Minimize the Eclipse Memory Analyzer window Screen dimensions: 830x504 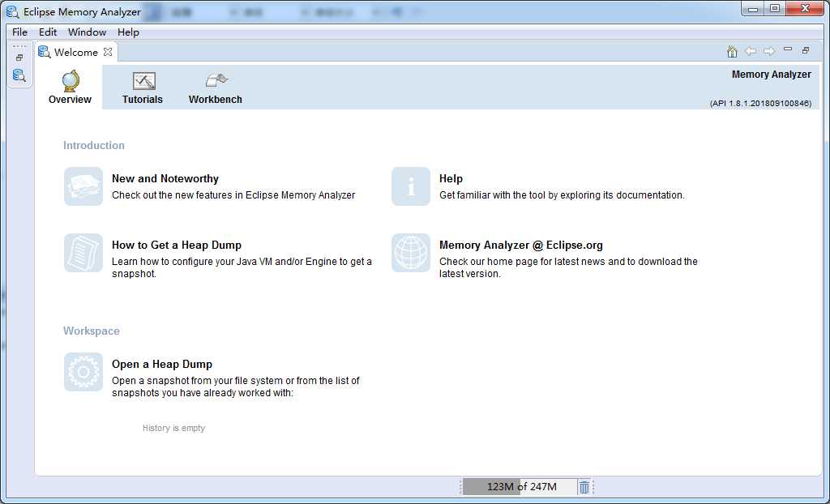click(x=752, y=9)
